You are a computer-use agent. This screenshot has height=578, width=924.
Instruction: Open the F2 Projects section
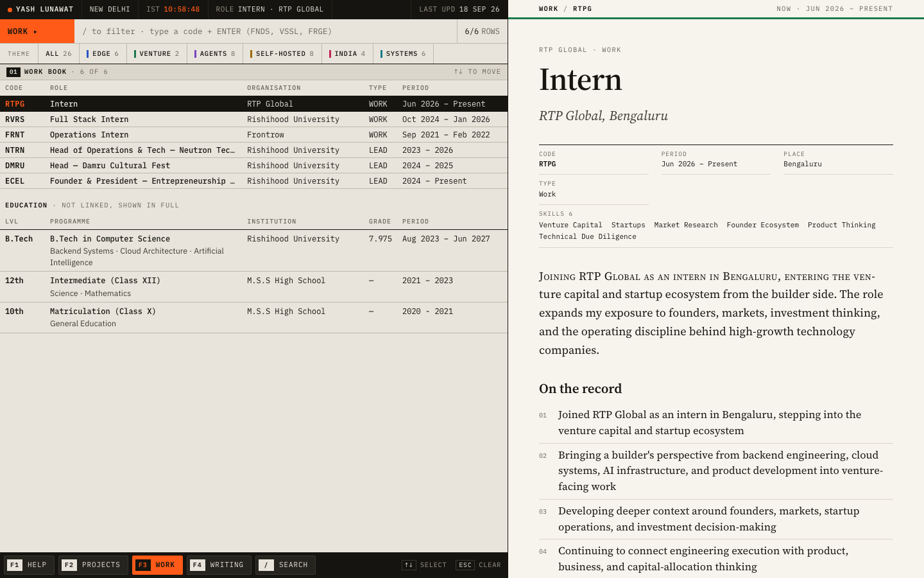pyautogui.click(x=93, y=565)
